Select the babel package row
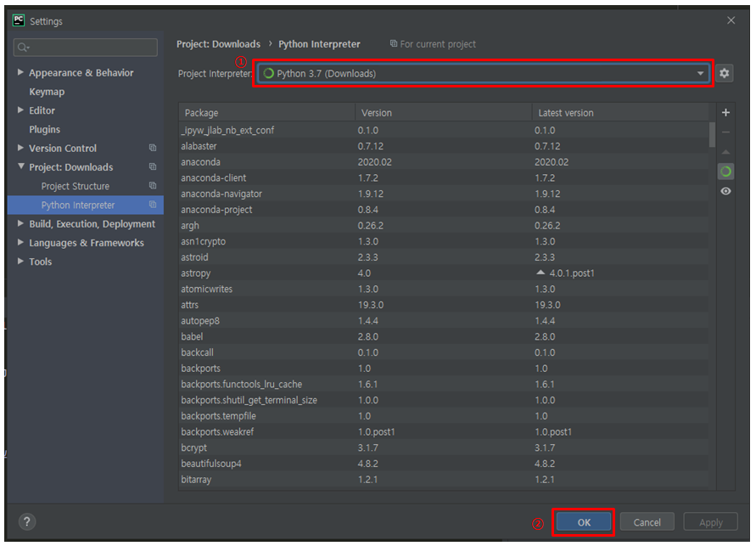Viewport: 756px width, 546px height. click(x=444, y=336)
